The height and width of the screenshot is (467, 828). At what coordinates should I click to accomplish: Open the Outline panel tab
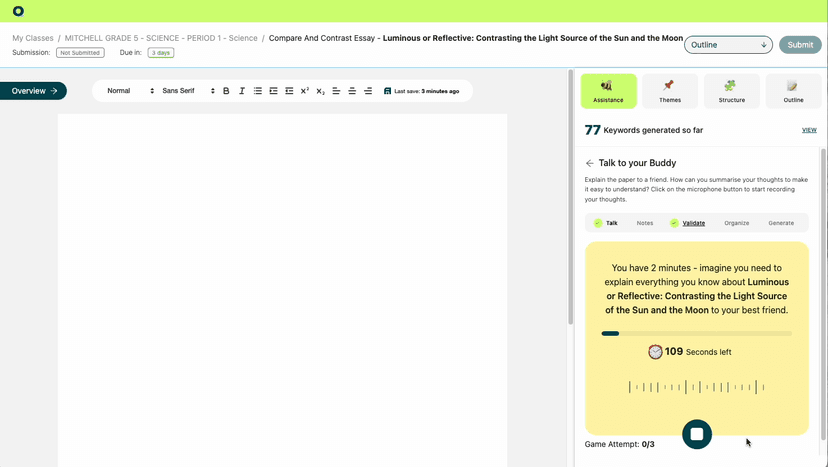pos(793,91)
